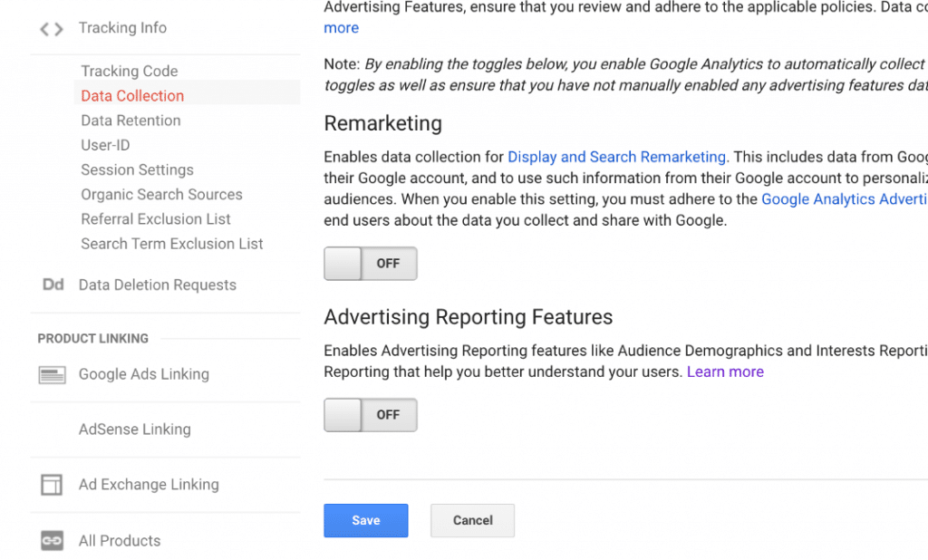Screen dimensions: 928x560
Task: Open Session Settings
Action: point(138,169)
